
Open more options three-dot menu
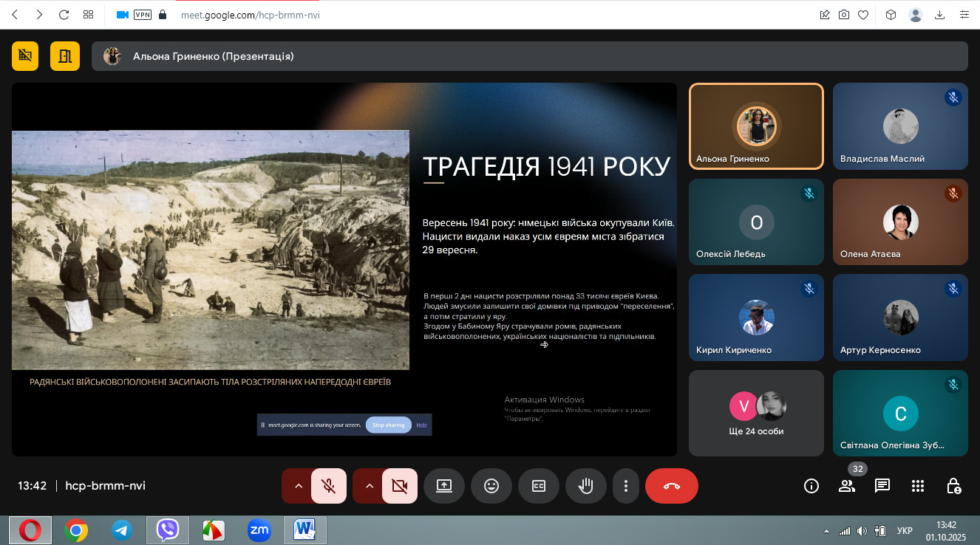pos(626,486)
